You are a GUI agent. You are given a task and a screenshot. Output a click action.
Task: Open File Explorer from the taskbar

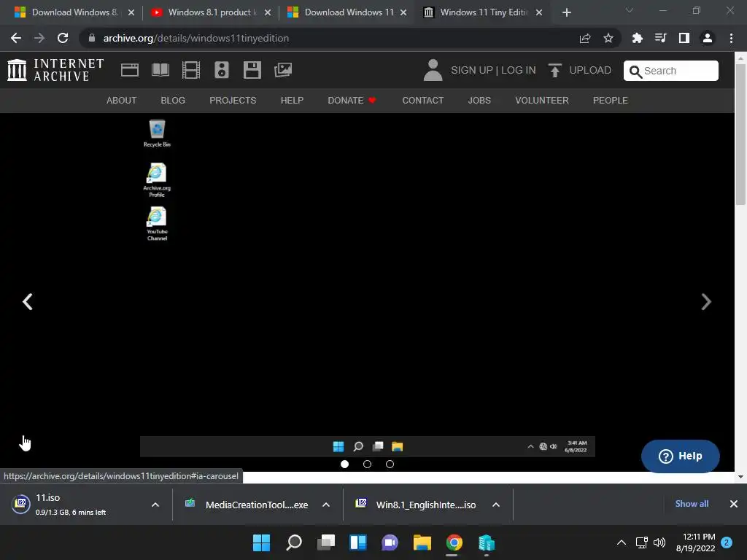(x=422, y=542)
